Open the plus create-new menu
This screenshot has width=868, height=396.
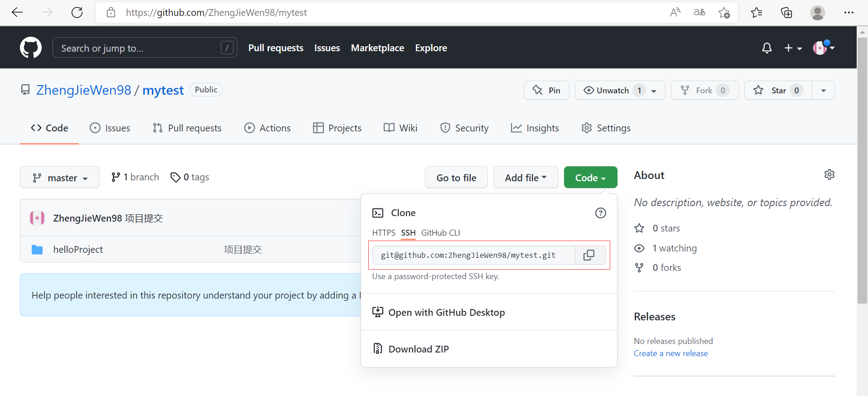793,48
